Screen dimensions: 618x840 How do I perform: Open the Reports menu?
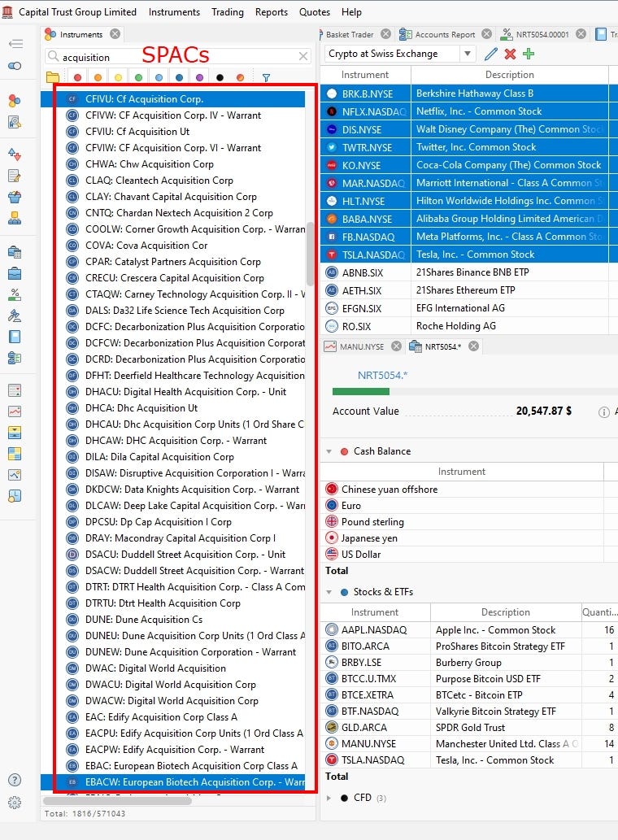272,11
